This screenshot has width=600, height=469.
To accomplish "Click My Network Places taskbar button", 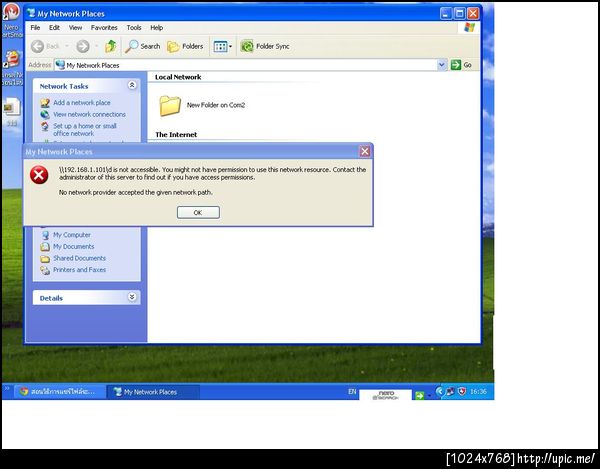I will click(x=153, y=392).
